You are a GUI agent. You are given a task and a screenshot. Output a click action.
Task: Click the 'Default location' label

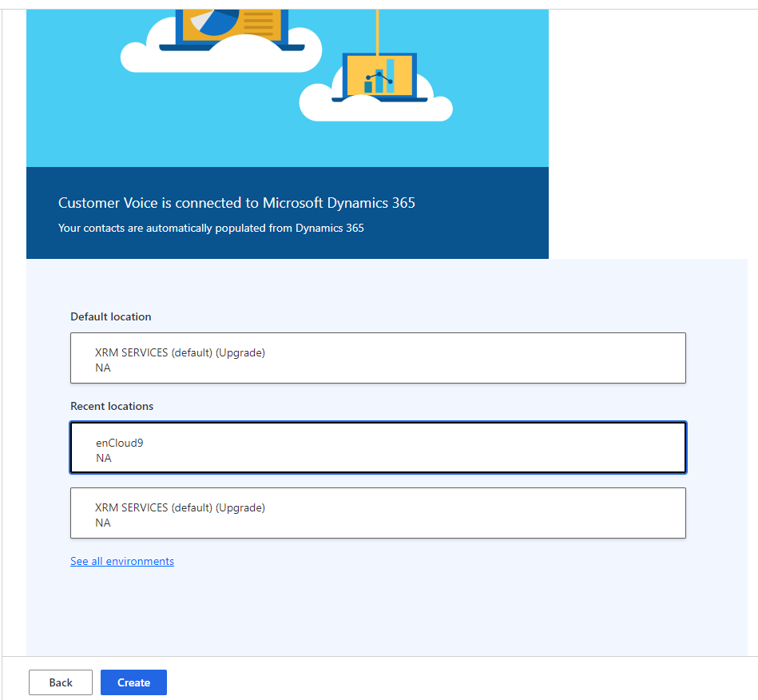point(111,316)
